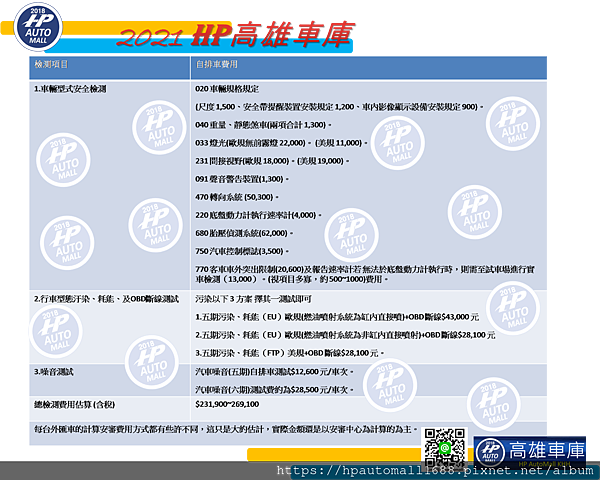Viewport: 600px width, 480px height.
Task: Click the line '020 車輛規格規定'
Action: click(227, 89)
